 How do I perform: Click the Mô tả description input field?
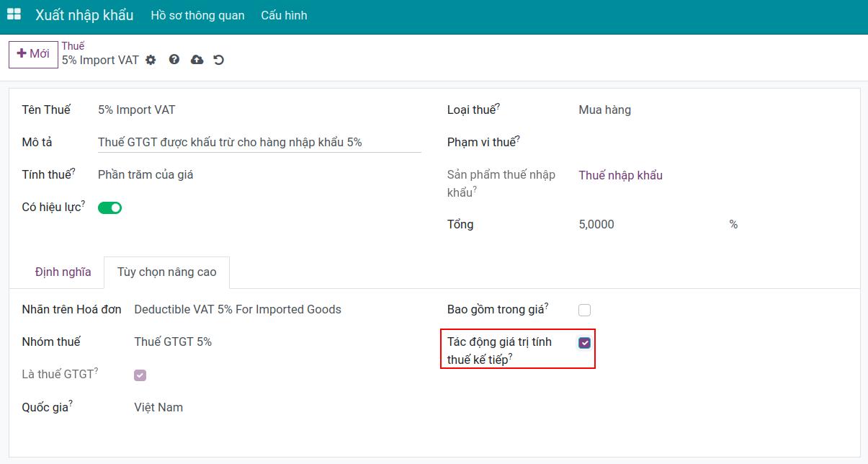(x=259, y=142)
